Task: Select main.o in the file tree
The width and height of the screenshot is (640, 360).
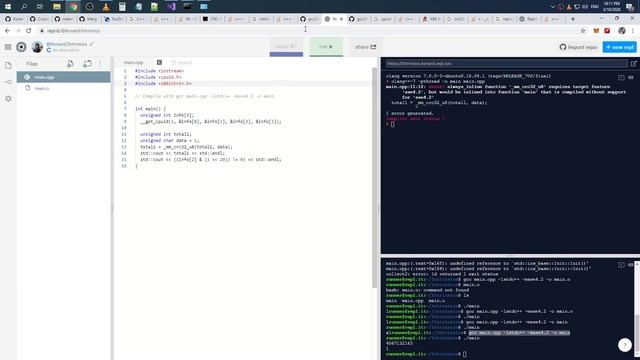Action: [64, 88]
